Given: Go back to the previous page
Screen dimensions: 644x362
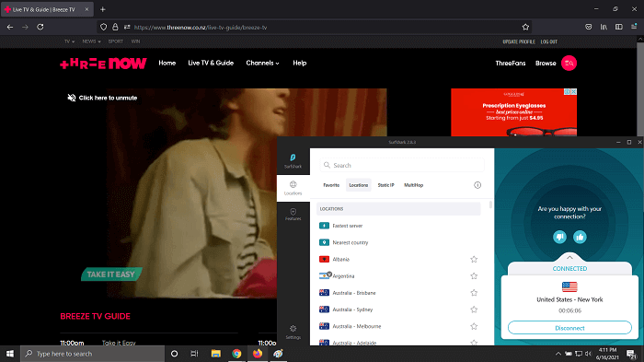Looking at the screenshot, I should tap(10, 27).
